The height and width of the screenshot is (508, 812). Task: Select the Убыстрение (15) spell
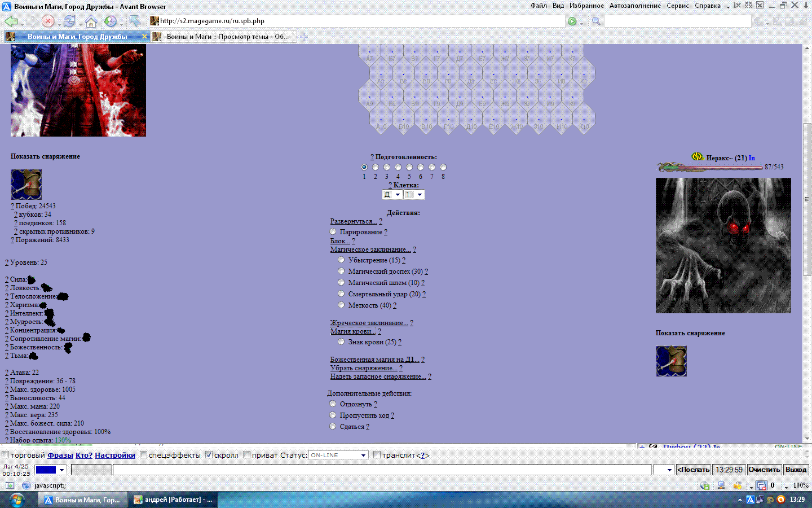(x=341, y=260)
